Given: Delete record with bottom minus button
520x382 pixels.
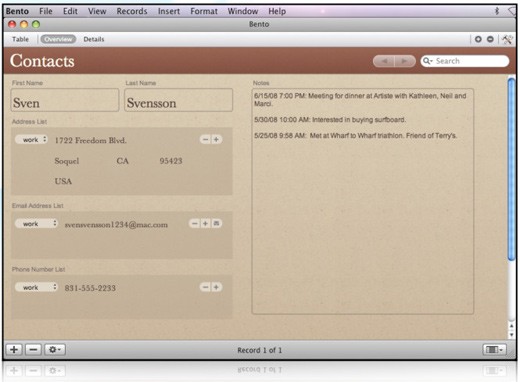Looking at the screenshot, I should click(x=33, y=350).
